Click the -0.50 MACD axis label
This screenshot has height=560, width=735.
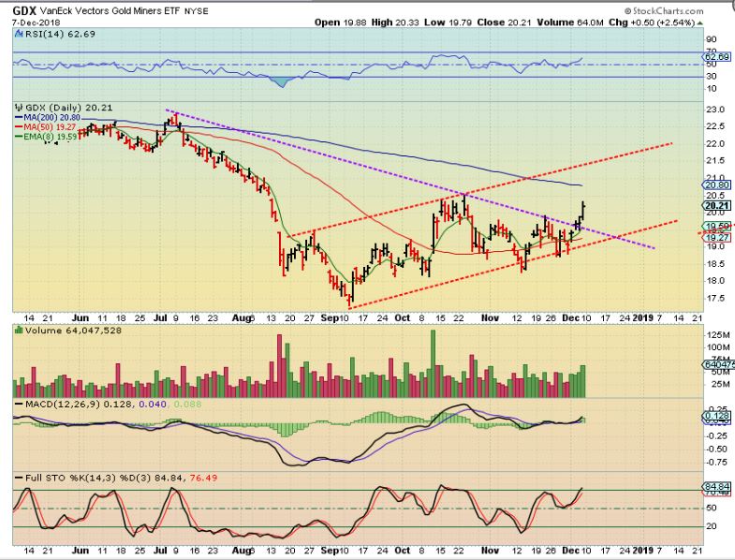(716, 449)
